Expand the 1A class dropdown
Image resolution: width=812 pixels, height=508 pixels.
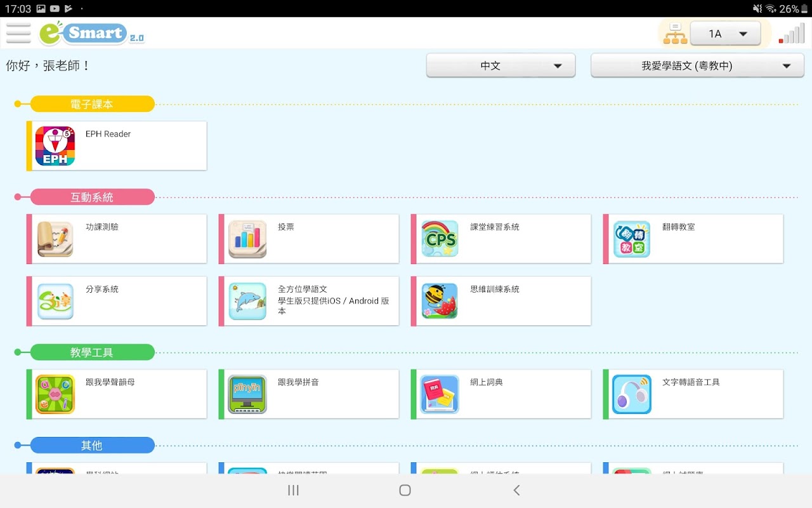coord(725,34)
